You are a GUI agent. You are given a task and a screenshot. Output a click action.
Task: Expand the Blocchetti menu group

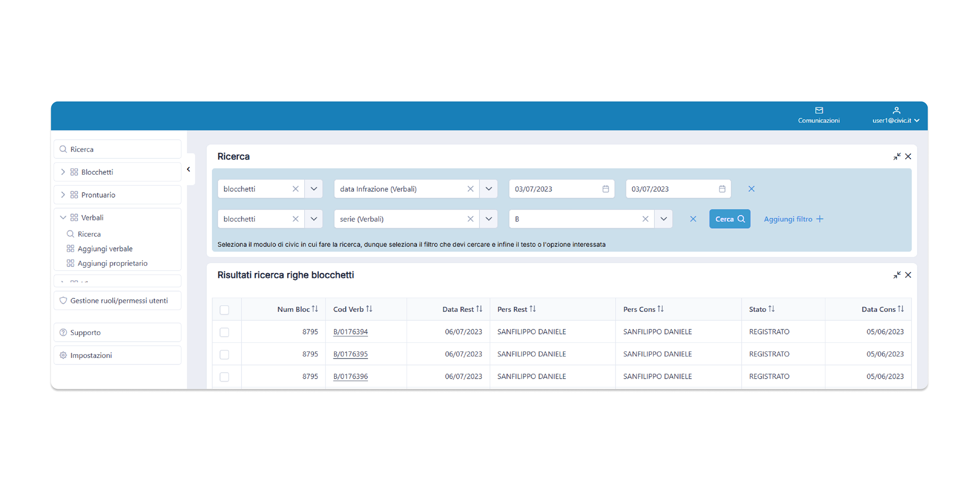click(x=118, y=172)
